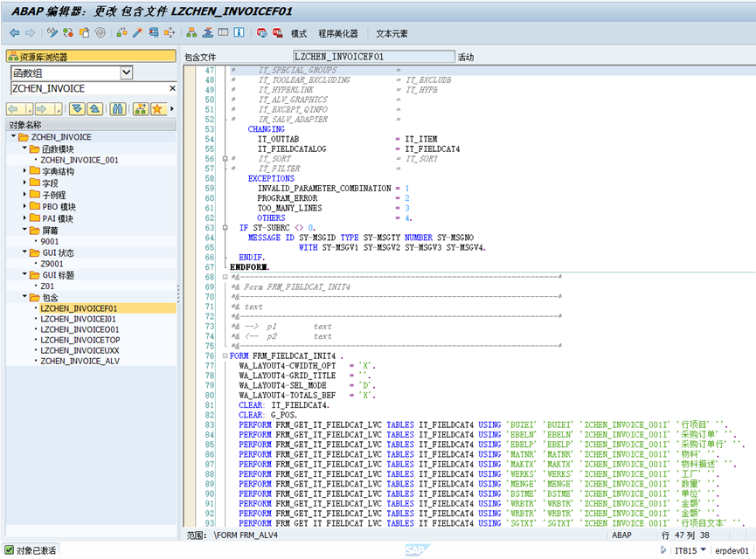Expand the 字典结构 folder

pos(24,170)
